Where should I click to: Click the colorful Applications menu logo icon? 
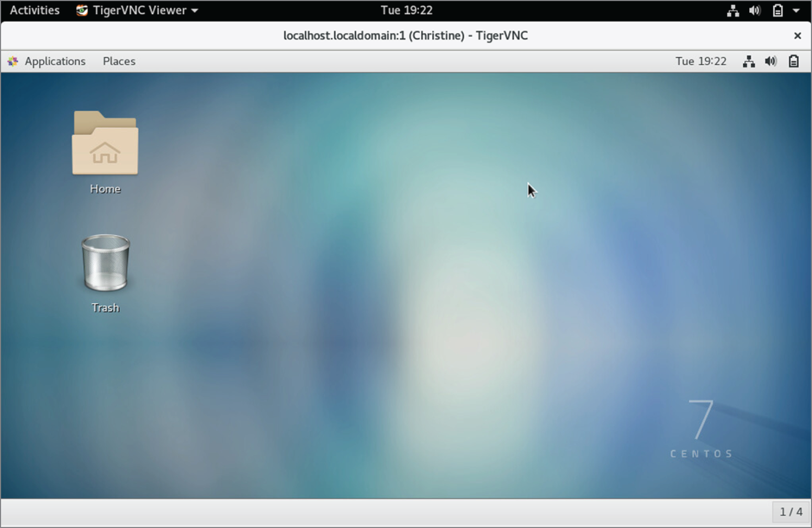(x=13, y=61)
